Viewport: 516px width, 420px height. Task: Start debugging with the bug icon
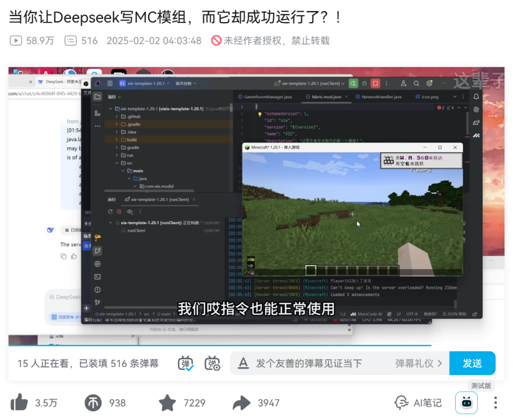click(x=364, y=83)
